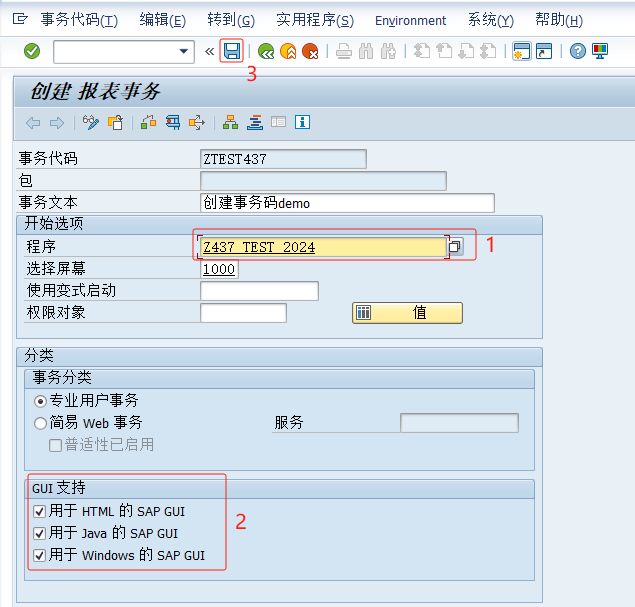Click the green checkmark Enter icon
Image resolution: width=635 pixels, height=607 pixels.
coord(32,51)
